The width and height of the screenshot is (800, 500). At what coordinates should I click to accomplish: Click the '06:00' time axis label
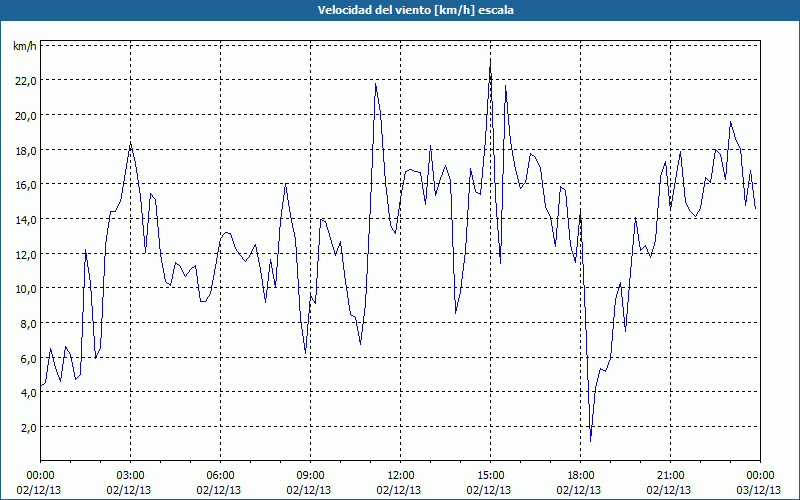click(x=220, y=476)
